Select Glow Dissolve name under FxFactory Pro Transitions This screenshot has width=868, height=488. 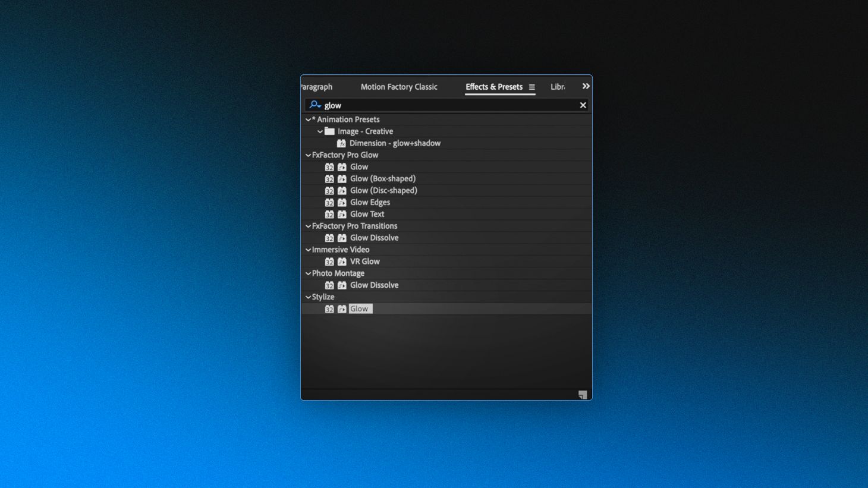click(374, 238)
